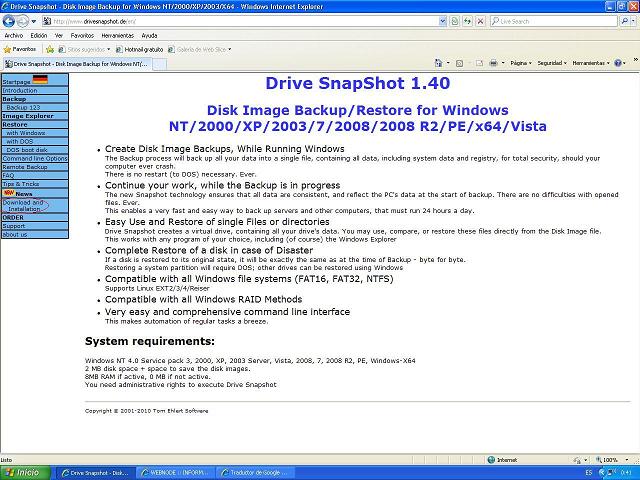Click the RSS feeds icon
640x480 pixels.
(x=460, y=63)
